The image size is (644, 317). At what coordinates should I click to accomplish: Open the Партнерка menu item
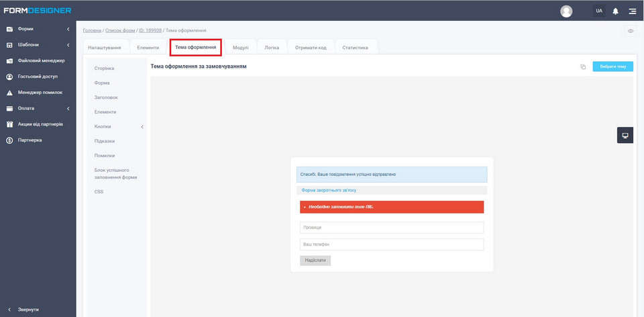tap(30, 140)
